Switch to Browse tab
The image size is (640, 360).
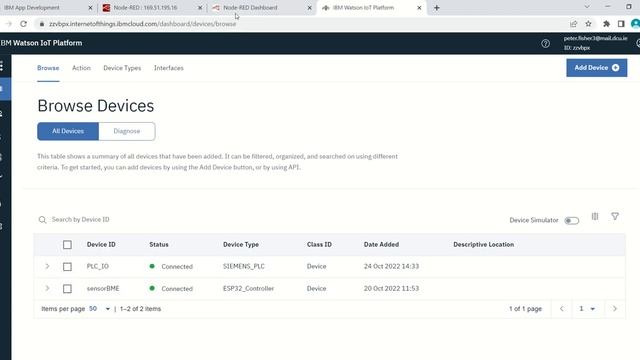[48, 68]
